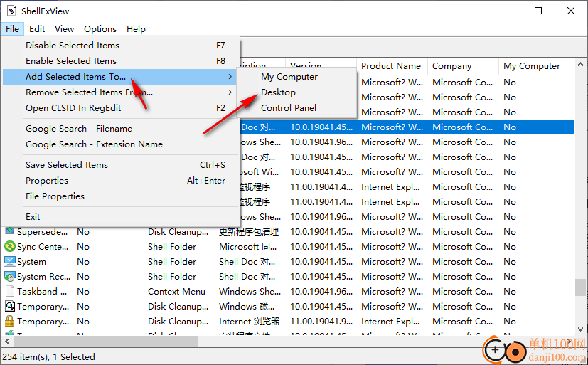Open the Edit menu
The image size is (588, 365).
37,29
